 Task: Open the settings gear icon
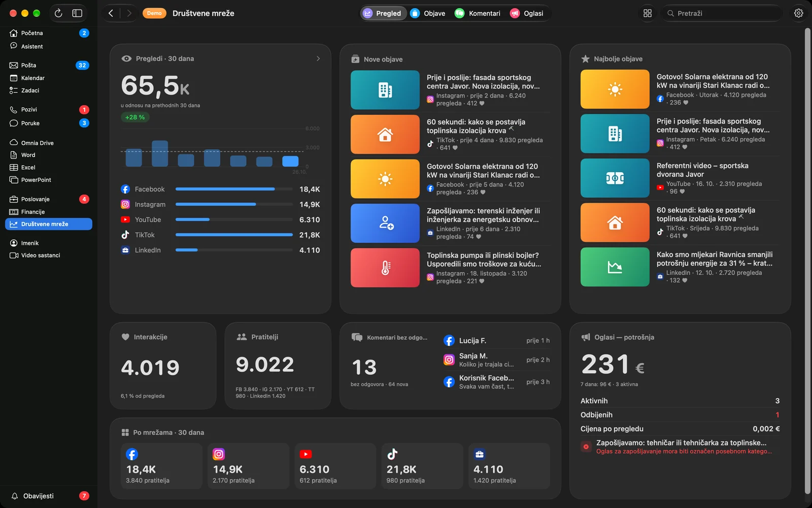coord(798,13)
